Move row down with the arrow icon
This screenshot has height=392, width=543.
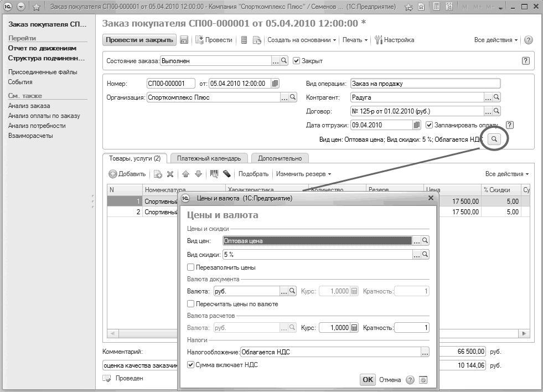click(198, 174)
